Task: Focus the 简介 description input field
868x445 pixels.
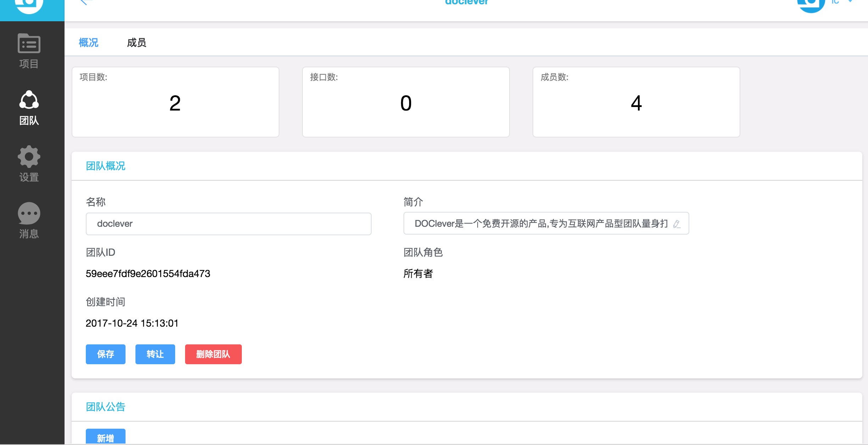Action: 546,223
